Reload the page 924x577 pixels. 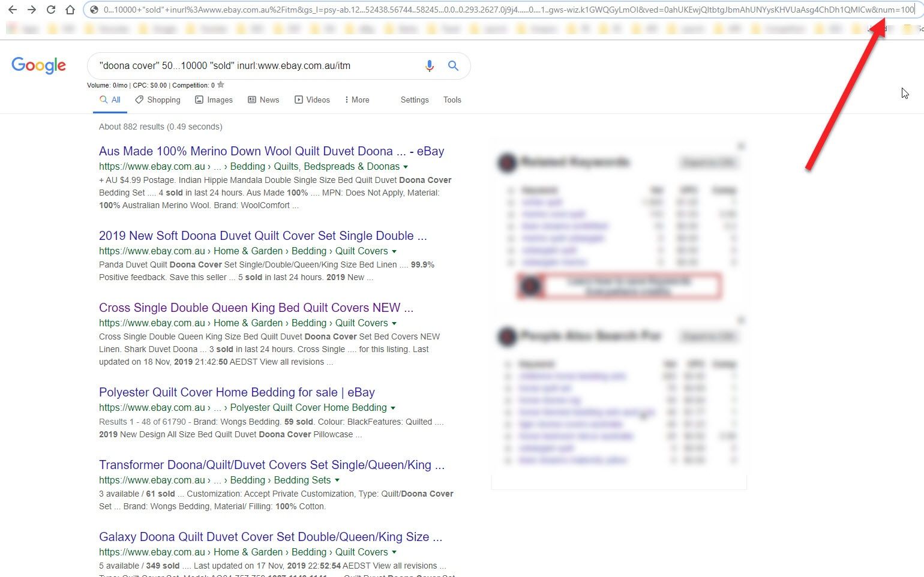click(x=51, y=10)
